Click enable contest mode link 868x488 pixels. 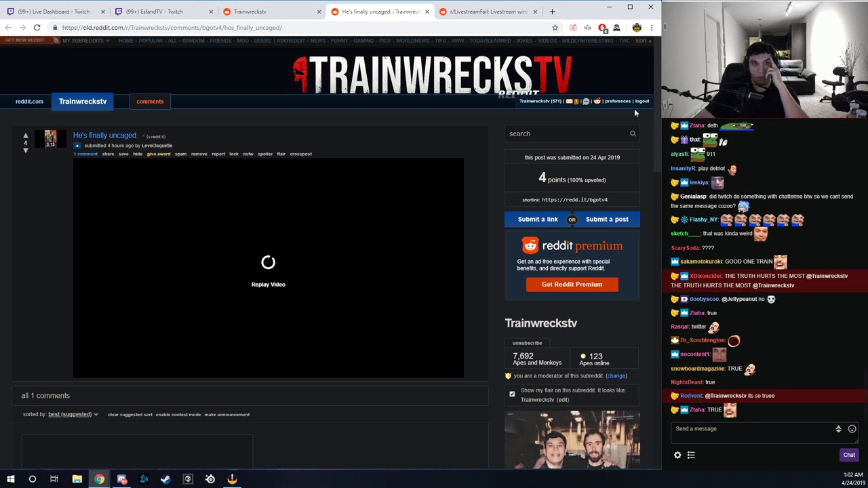[178, 415]
